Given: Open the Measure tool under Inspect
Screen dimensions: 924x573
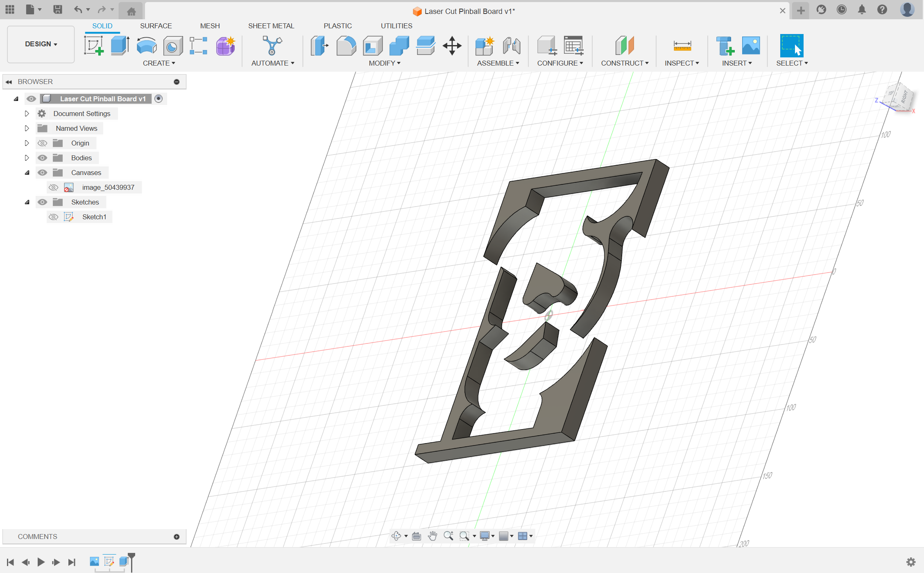Looking at the screenshot, I should coord(682,45).
